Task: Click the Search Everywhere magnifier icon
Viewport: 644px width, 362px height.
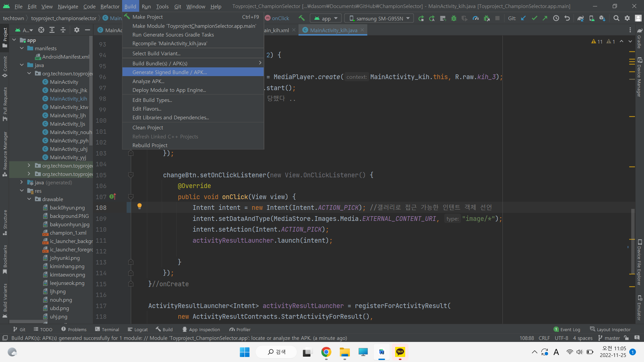Action: point(616,18)
